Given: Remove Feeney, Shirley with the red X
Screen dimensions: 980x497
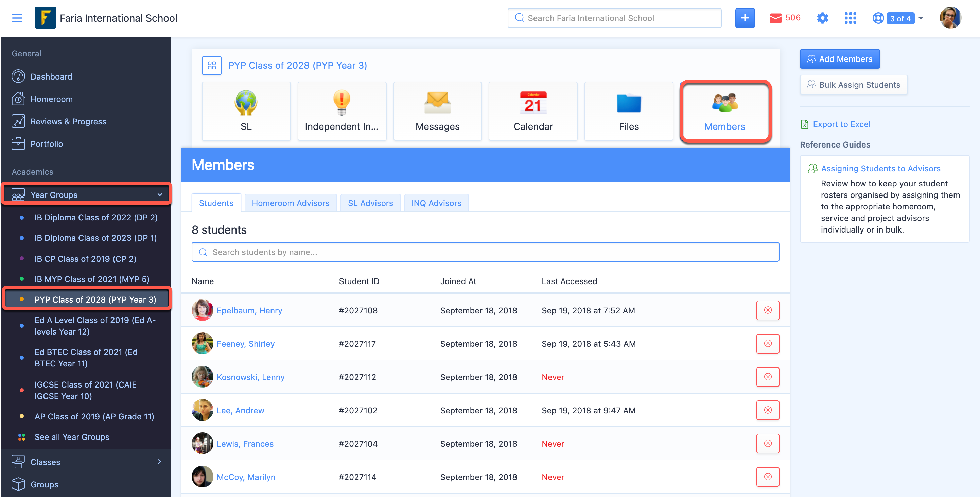Looking at the screenshot, I should coord(768,344).
